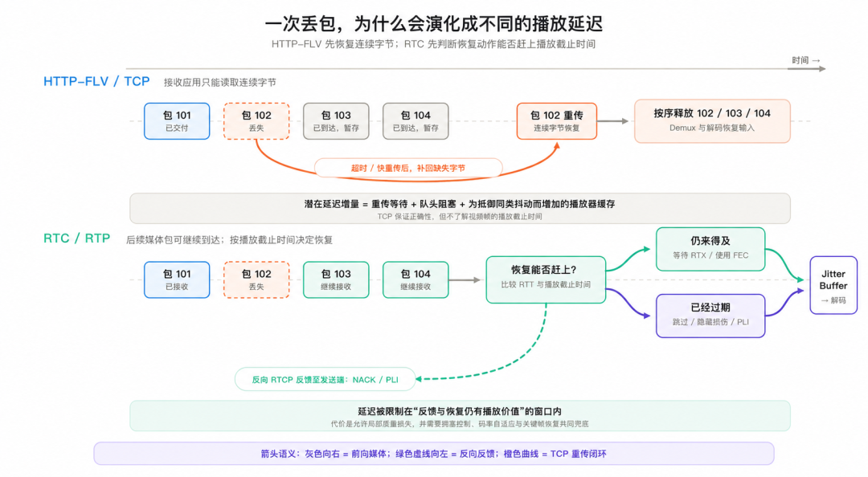Select the note "后续媒体包可继续到达；按播放截止时间决定恢复"
The width and height of the screenshot is (868, 477).
229,239
